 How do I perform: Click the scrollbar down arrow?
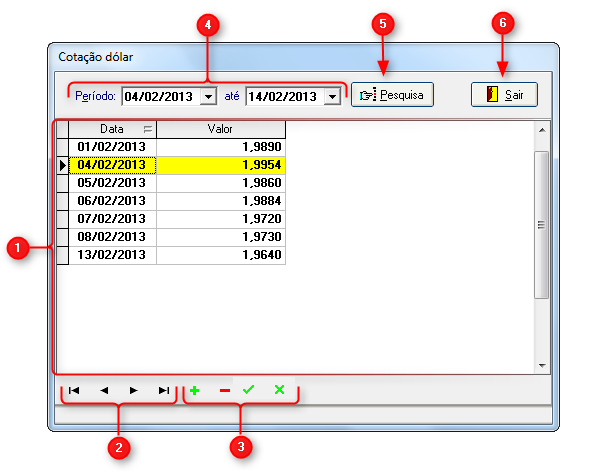(x=542, y=366)
